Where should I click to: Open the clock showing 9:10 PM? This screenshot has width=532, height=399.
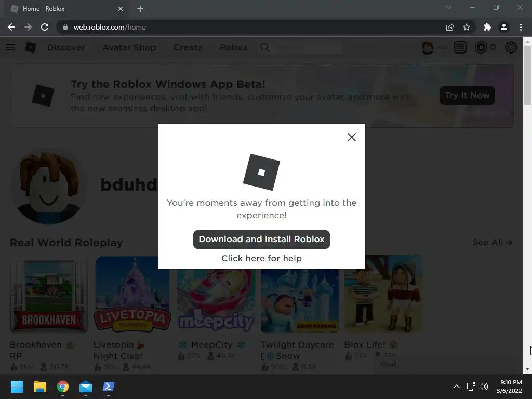coord(509,387)
